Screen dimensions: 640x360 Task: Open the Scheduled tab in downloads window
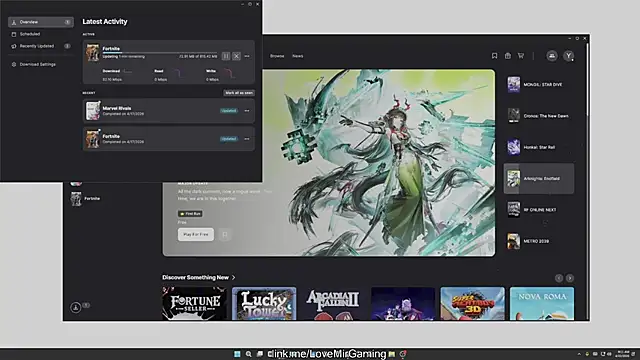point(41,34)
